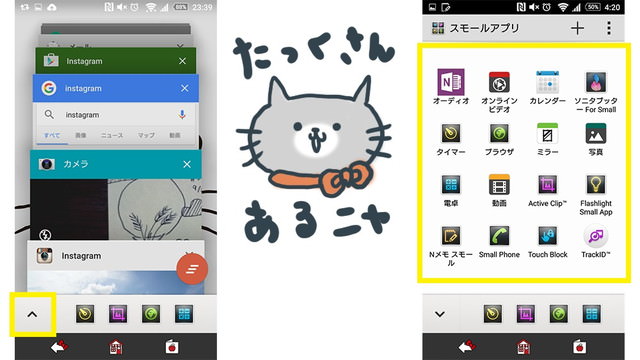Tap calculator shortcut in right phone's tray
Viewport: 640px width, 360px height.
click(x=591, y=314)
